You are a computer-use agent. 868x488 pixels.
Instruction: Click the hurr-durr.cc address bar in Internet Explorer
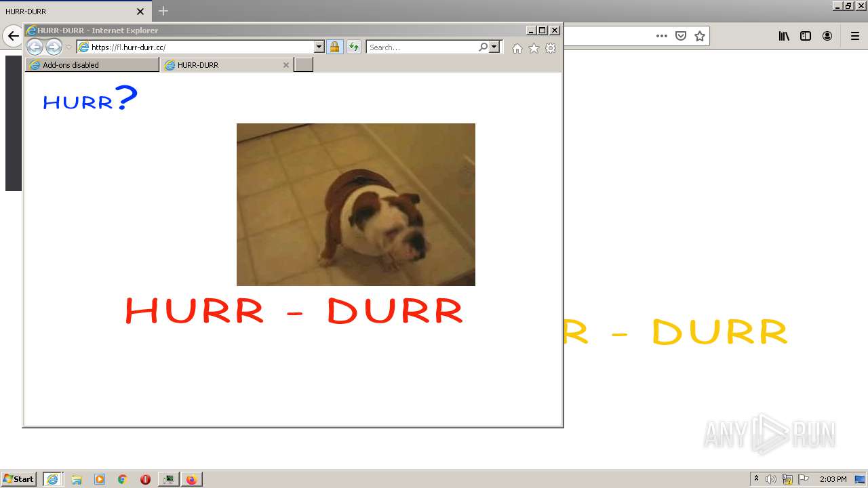pyautogui.click(x=195, y=47)
